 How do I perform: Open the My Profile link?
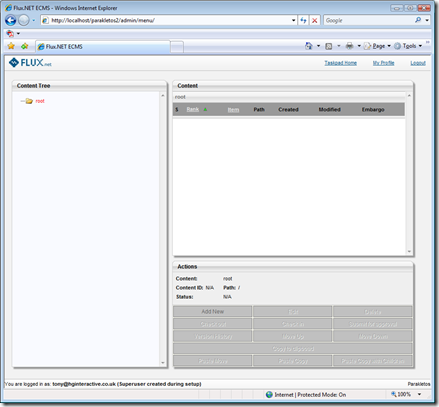pos(383,63)
